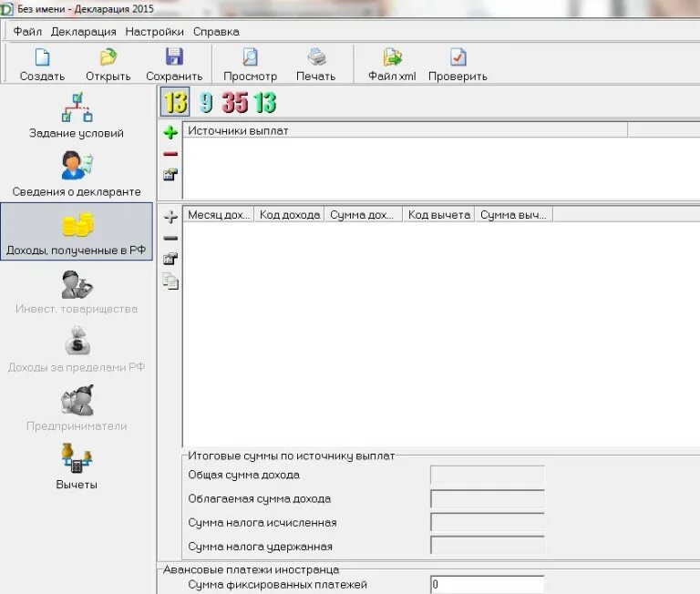Select Доходы, полученные в РФ section

click(x=77, y=231)
